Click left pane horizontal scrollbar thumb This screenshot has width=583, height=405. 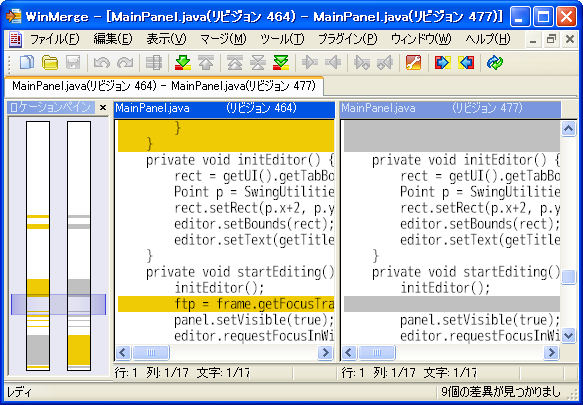151,352
